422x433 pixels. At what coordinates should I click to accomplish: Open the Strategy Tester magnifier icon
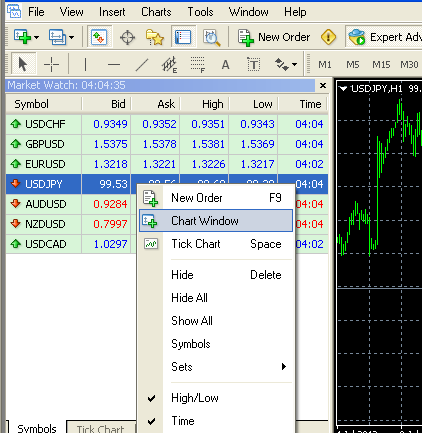tap(211, 37)
